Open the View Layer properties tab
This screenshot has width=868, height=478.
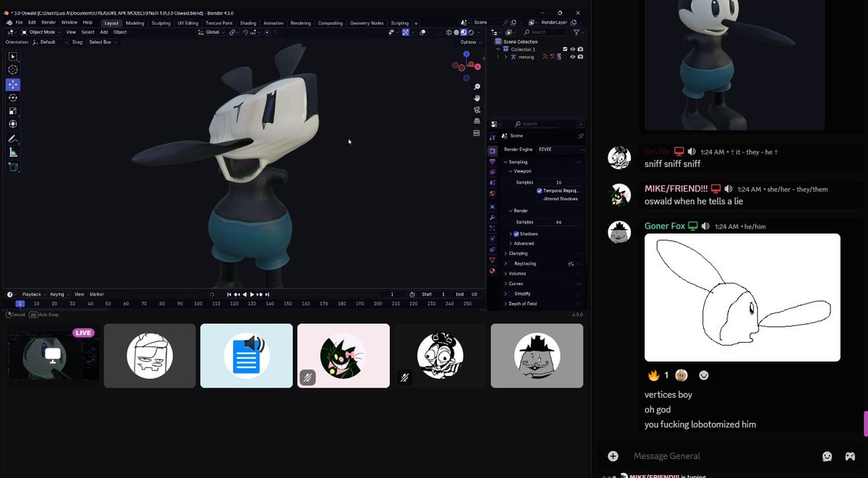(492, 172)
